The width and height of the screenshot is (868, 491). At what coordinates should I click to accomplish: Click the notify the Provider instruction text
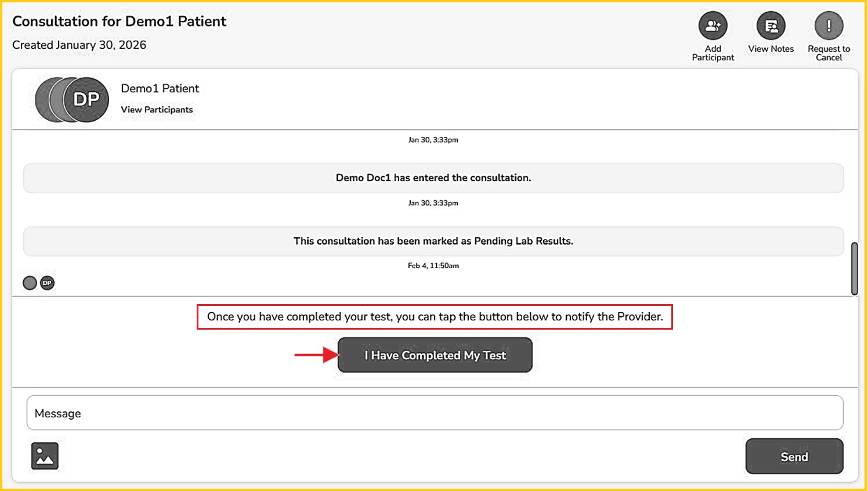tap(435, 317)
